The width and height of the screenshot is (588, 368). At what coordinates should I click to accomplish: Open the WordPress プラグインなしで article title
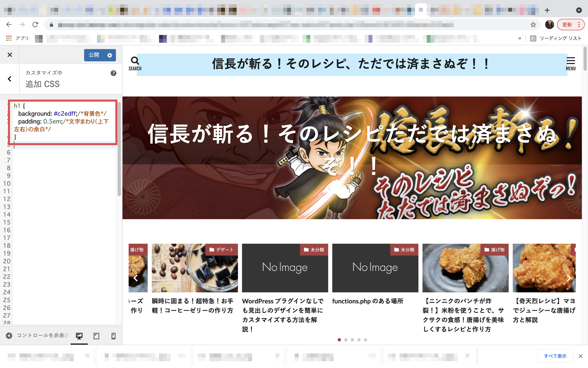tap(283, 315)
